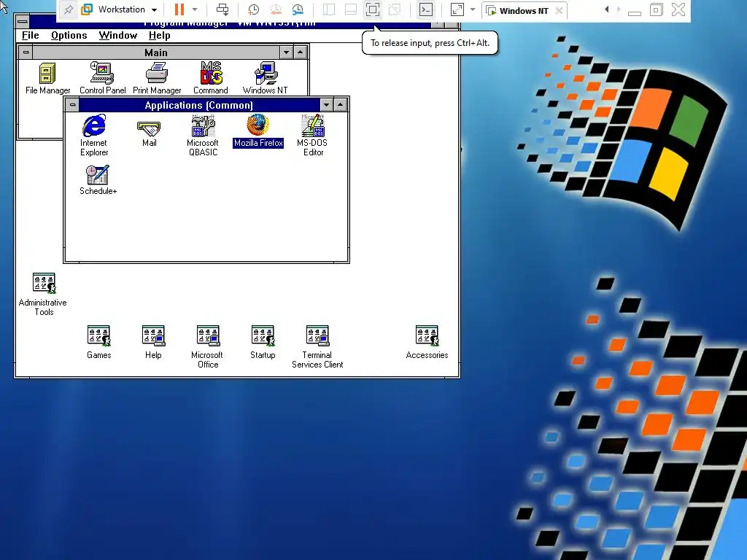
Task: Go to the previous VM tab arrow
Action: (x=606, y=9)
